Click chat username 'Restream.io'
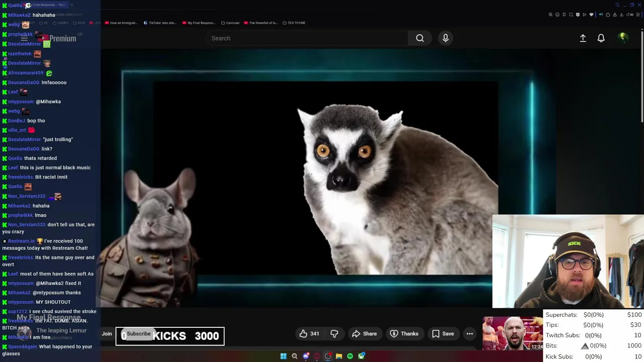Screen dimensions: 644x362 point(21,241)
